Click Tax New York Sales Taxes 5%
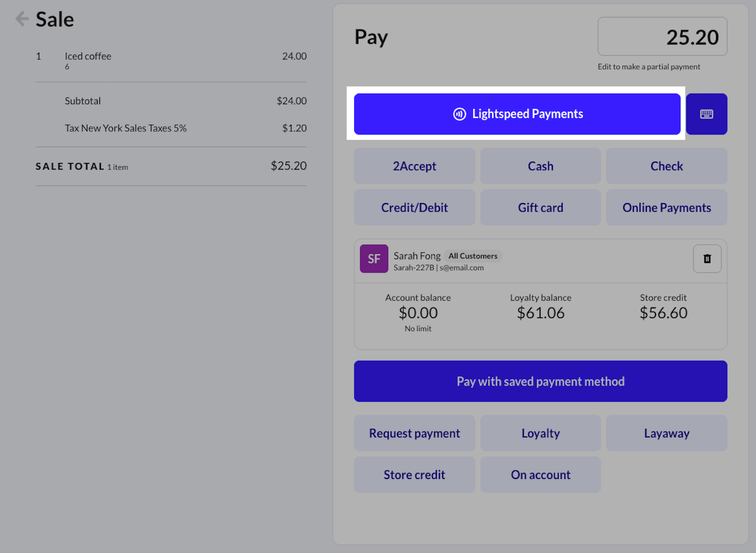756x553 pixels. [x=126, y=128]
